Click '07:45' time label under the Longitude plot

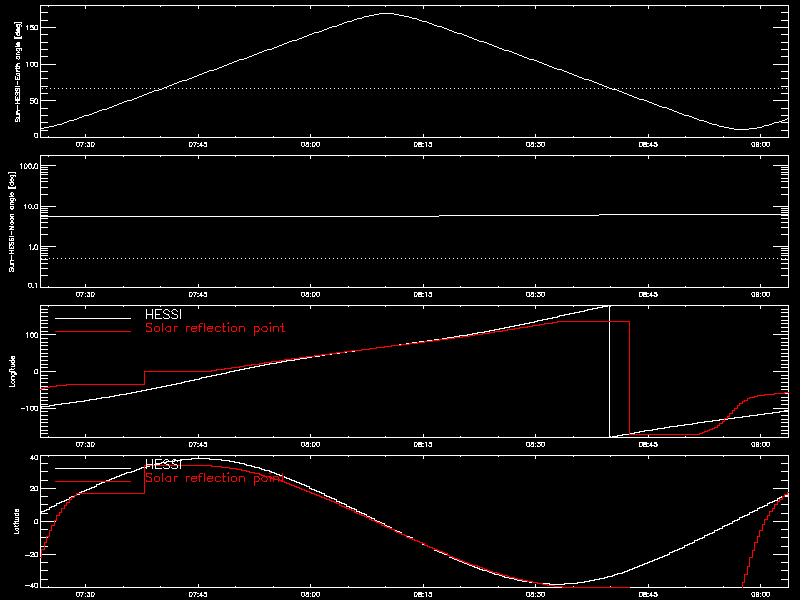point(198,444)
